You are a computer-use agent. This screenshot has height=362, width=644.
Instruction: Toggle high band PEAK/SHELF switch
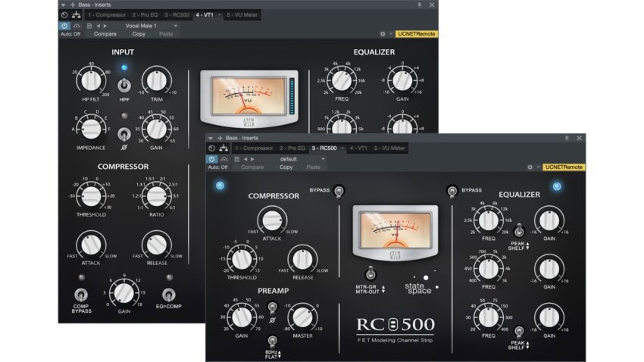click(x=519, y=230)
